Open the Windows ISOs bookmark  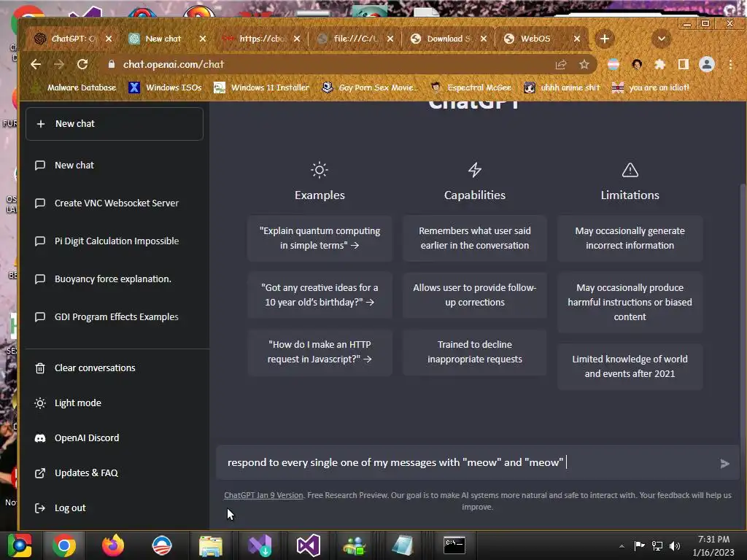pyautogui.click(x=166, y=87)
